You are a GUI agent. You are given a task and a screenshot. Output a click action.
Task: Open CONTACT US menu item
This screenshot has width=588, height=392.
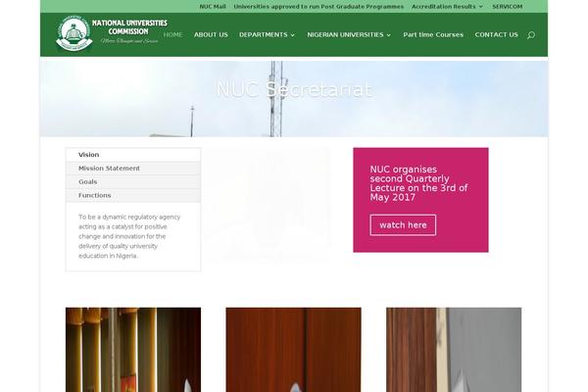496,34
